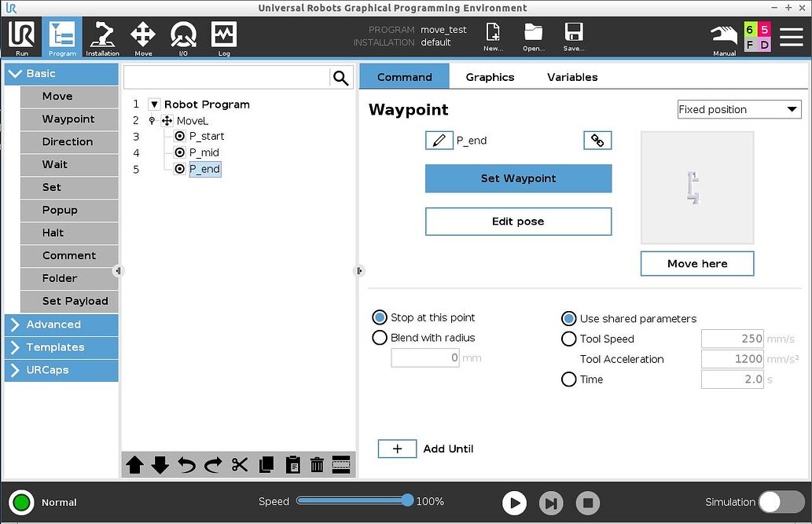Image resolution: width=812 pixels, height=524 pixels.
Task: View the Log screen
Action: click(224, 37)
